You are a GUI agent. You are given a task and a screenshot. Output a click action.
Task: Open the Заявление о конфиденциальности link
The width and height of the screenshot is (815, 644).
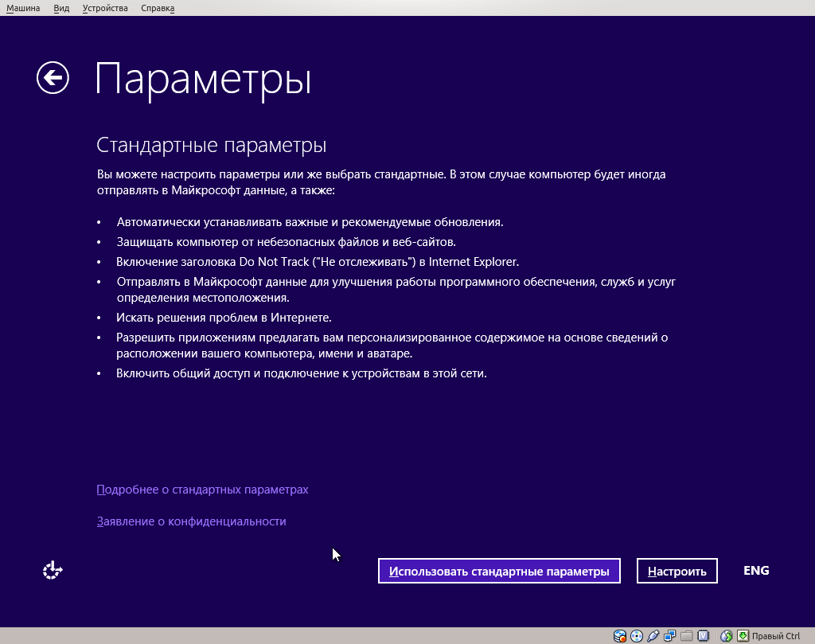pyautogui.click(x=190, y=521)
